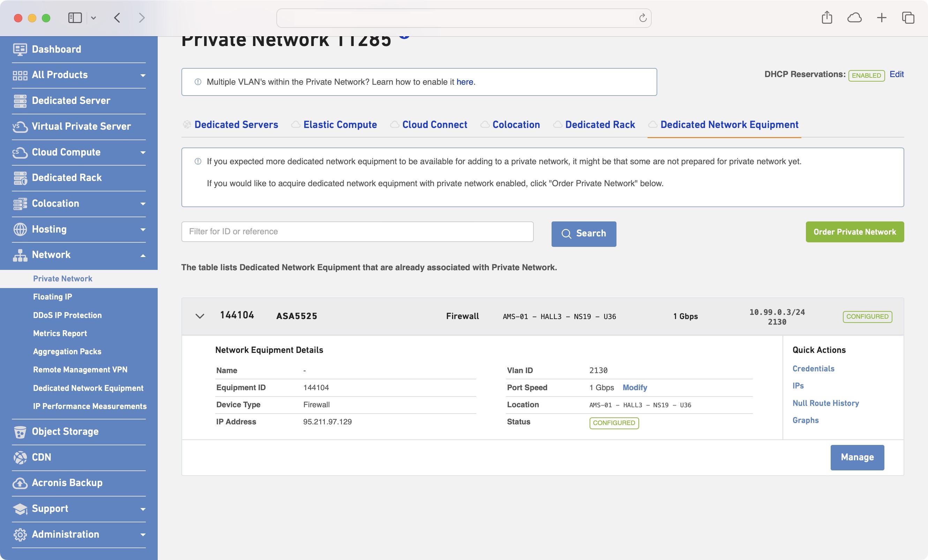Click the Search button
The height and width of the screenshot is (560, 928).
(584, 234)
